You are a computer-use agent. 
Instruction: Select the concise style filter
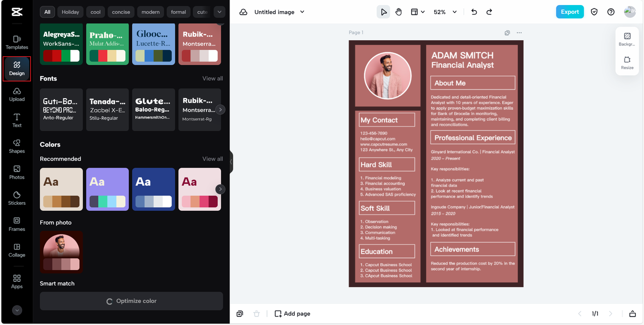coord(121,12)
